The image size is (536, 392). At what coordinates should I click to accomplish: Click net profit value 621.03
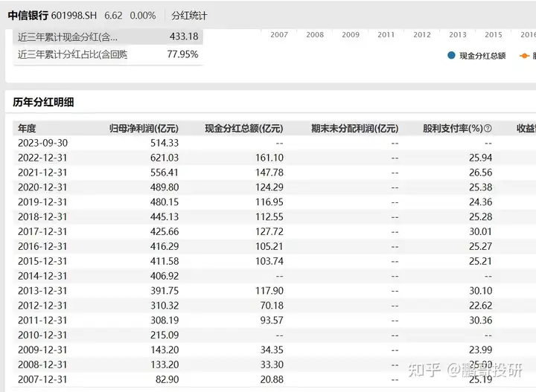(x=165, y=158)
